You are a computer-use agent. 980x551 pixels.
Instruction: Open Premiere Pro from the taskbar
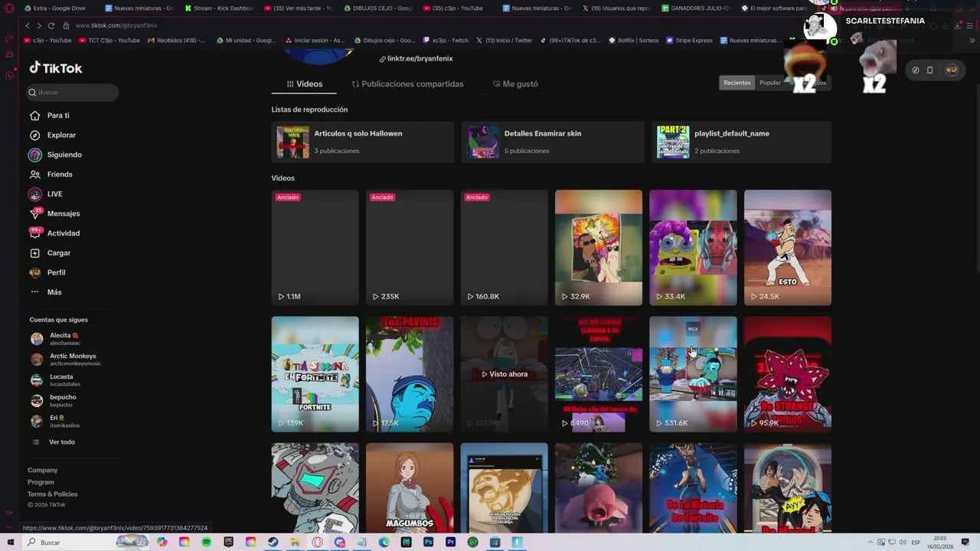pyautogui.click(x=451, y=542)
